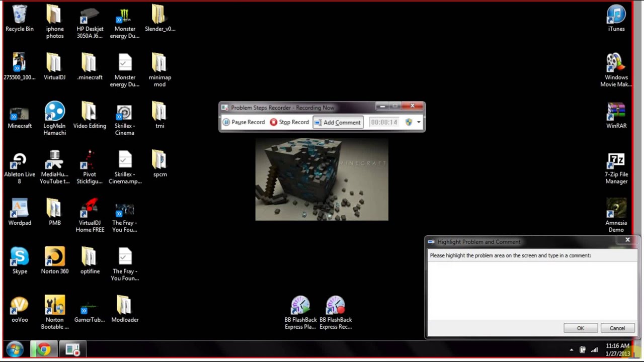The width and height of the screenshot is (644, 362).
Task: Select the WinRAR shortcut
Action: [616, 115]
